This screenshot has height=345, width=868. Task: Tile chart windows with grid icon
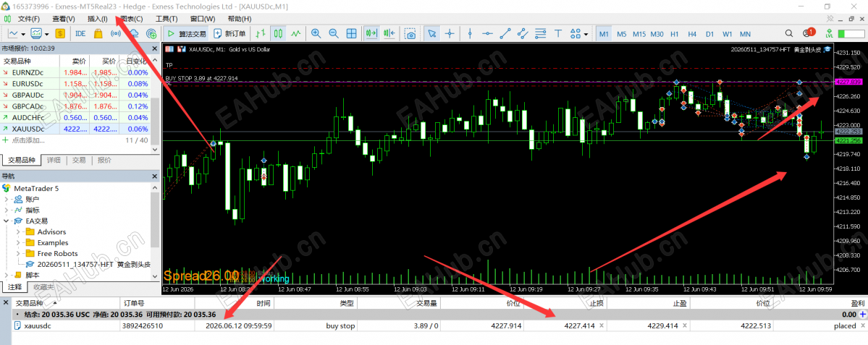point(351,33)
